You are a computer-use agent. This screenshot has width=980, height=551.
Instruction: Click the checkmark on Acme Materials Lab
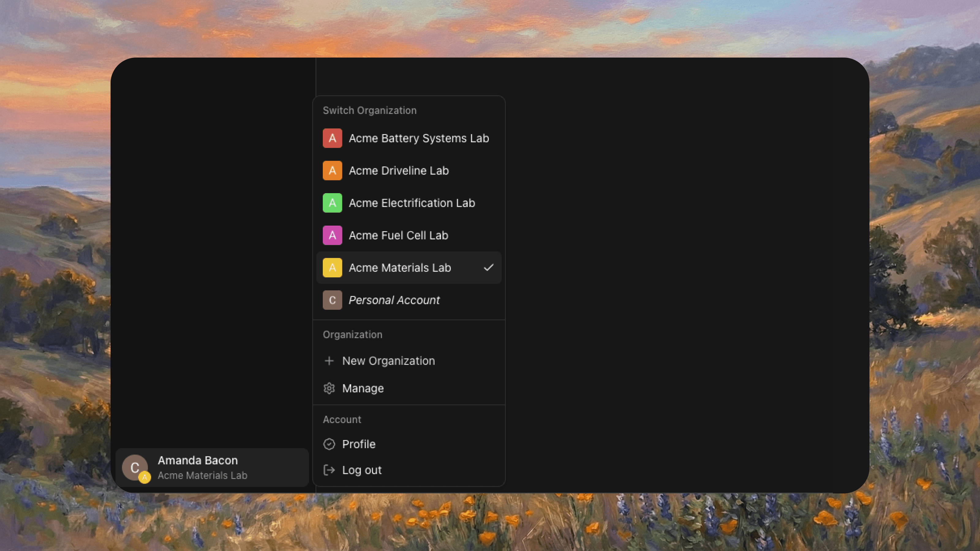(488, 267)
